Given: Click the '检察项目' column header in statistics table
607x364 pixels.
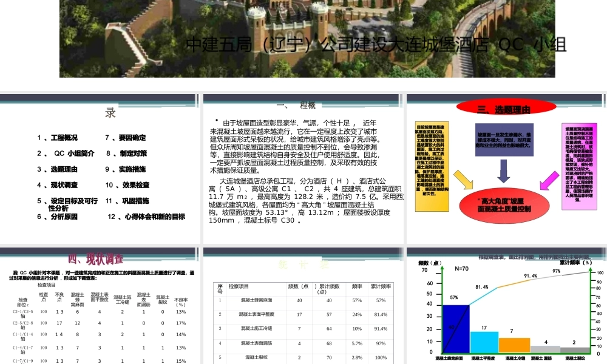Looking at the screenshot, I should tap(239, 286).
